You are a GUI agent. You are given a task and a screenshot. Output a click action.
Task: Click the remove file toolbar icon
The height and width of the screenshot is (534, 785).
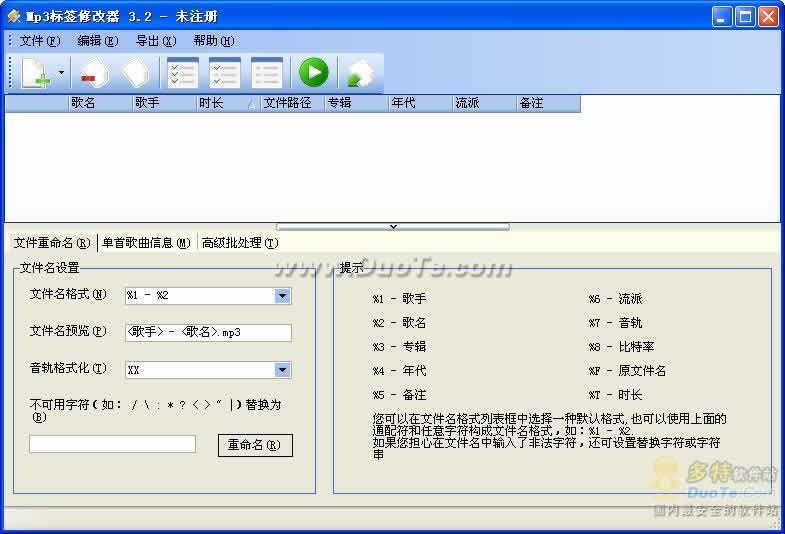tap(95, 73)
